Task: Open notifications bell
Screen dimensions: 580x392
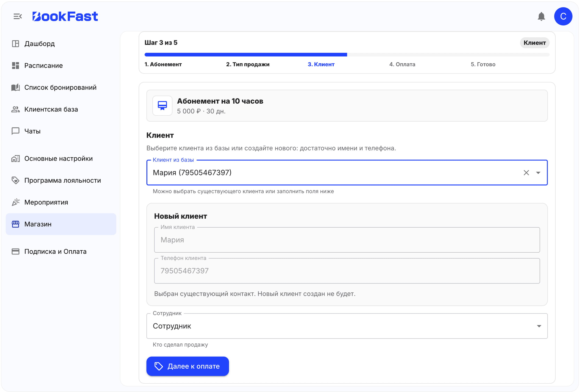Action: 541,16
